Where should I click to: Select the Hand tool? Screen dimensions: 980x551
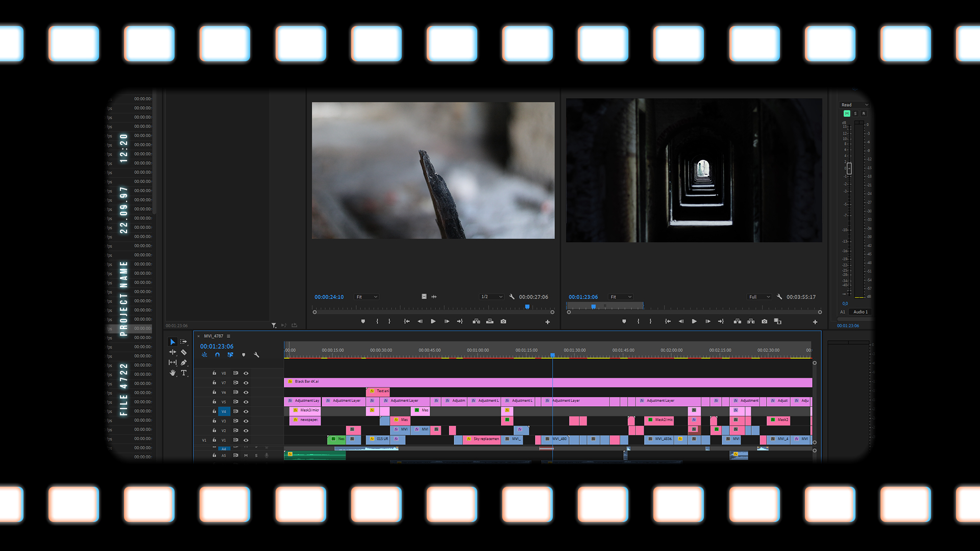pyautogui.click(x=173, y=373)
